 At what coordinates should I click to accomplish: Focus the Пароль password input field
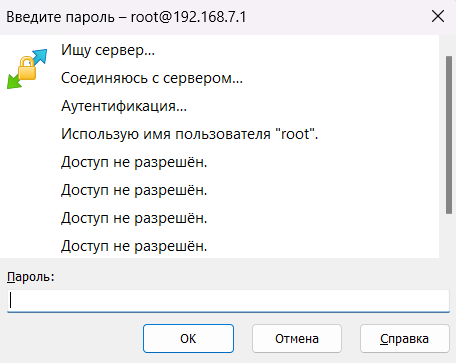(228, 301)
